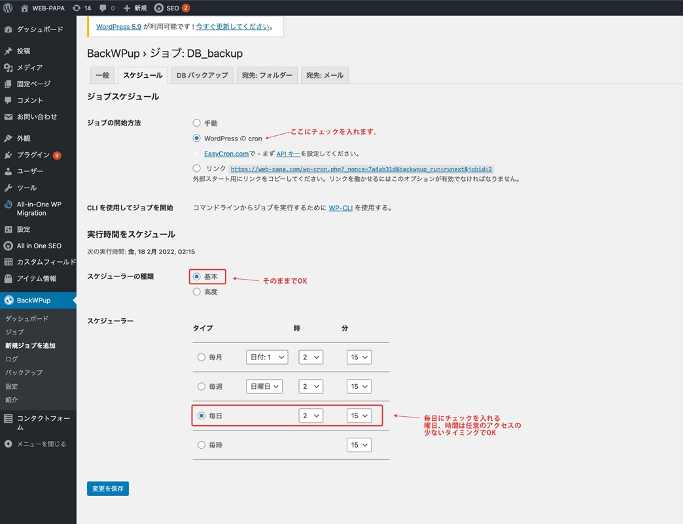Open the EasyCron.com link
This screenshot has height=524, width=684.
click(x=225, y=154)
